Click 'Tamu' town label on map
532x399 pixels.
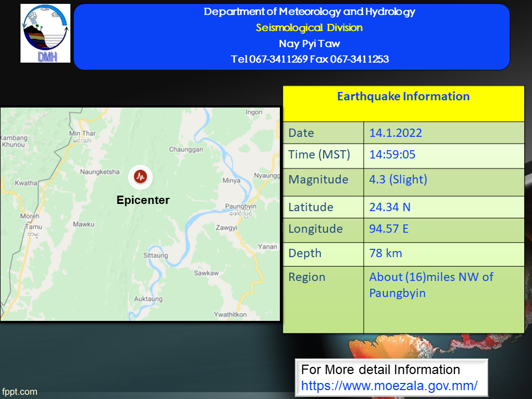click(34, 227)
